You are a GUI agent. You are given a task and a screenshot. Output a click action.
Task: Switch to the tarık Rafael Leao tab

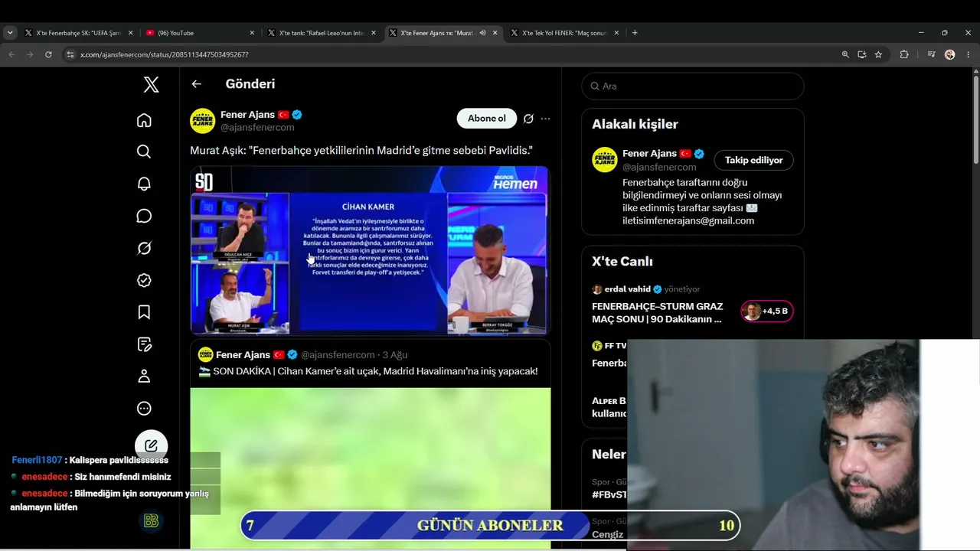click(322, 33)
